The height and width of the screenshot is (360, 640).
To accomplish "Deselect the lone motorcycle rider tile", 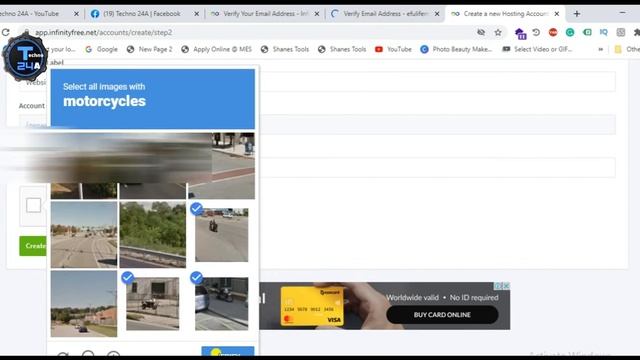I will (x=221, y=235).
